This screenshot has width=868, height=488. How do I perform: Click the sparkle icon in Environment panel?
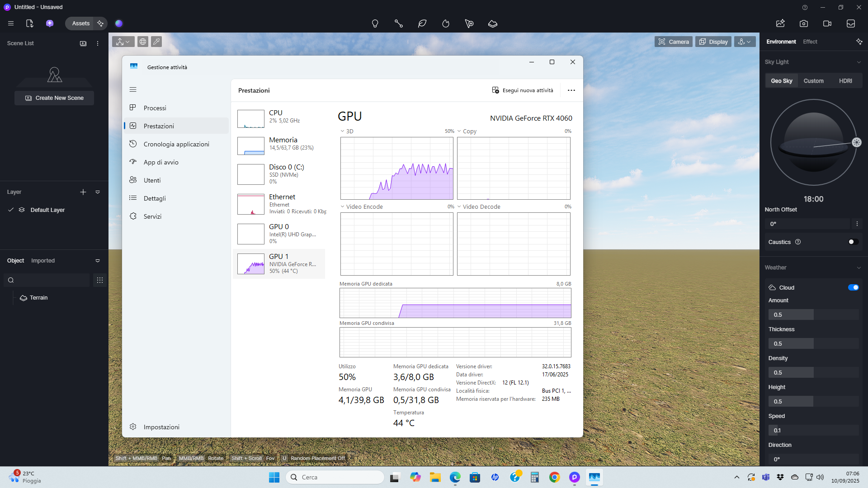pyautogui.click(x=859, y=42)
